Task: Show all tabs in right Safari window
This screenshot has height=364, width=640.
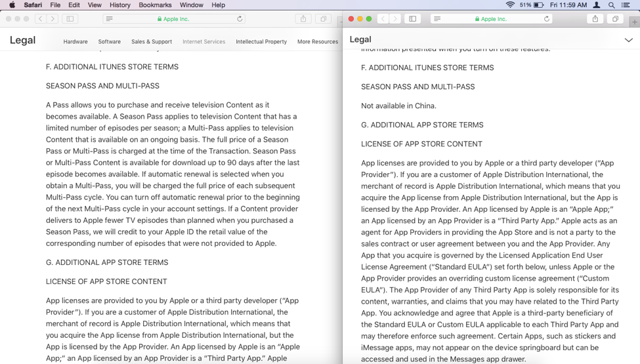Action: (615, 19)
